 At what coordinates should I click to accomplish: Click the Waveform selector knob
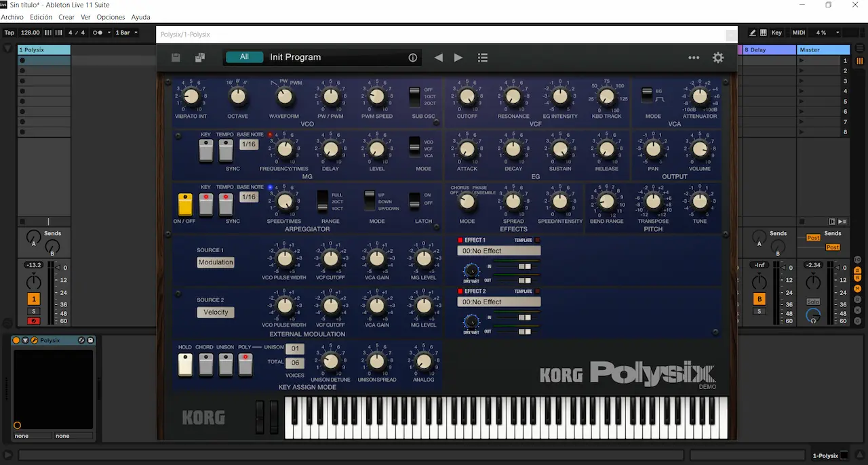(285, 96)
